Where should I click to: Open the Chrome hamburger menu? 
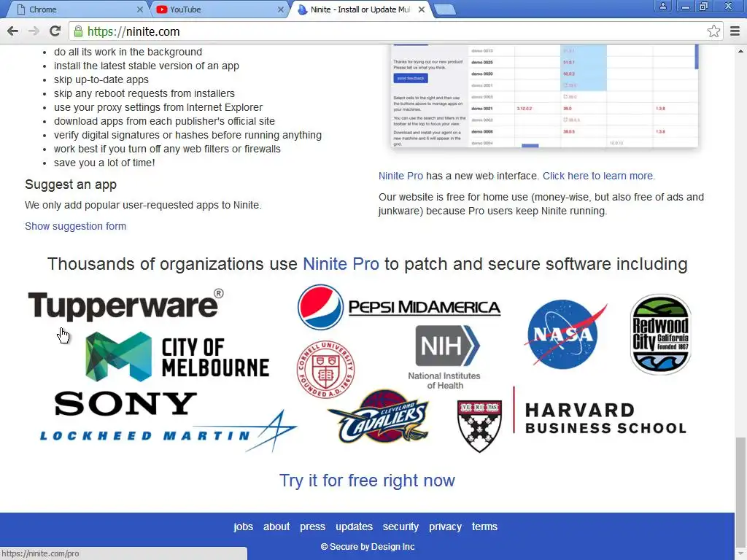pos(735,31)
